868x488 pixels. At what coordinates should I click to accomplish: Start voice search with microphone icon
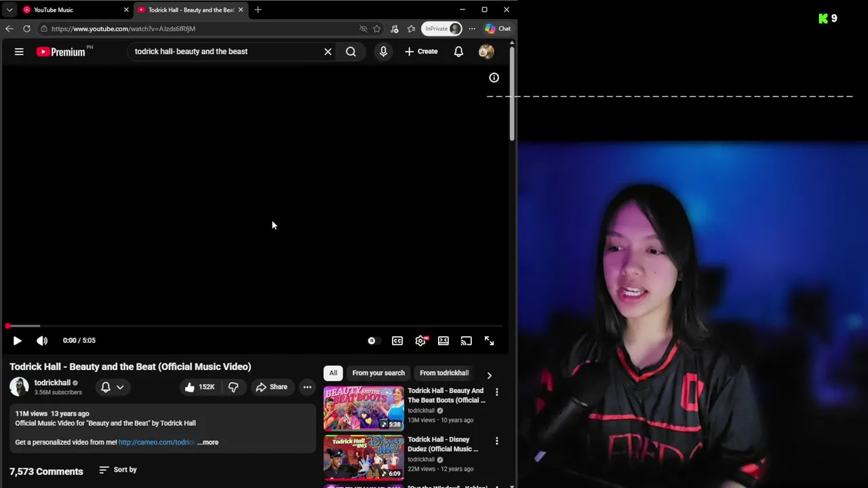[383, 52]
